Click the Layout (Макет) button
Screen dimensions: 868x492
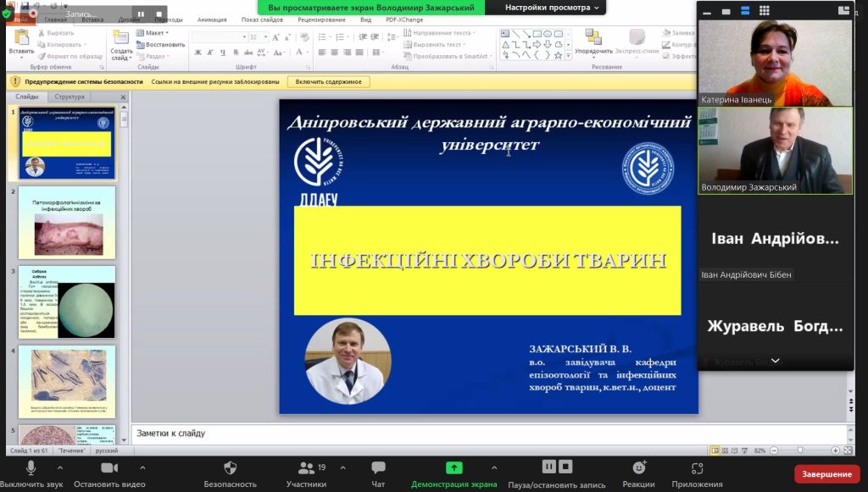tap(153, 33)
